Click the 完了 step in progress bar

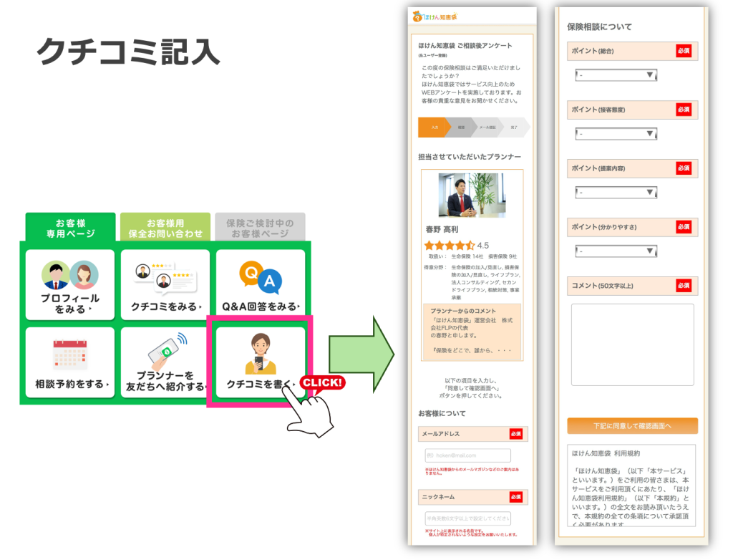(514, 127)
